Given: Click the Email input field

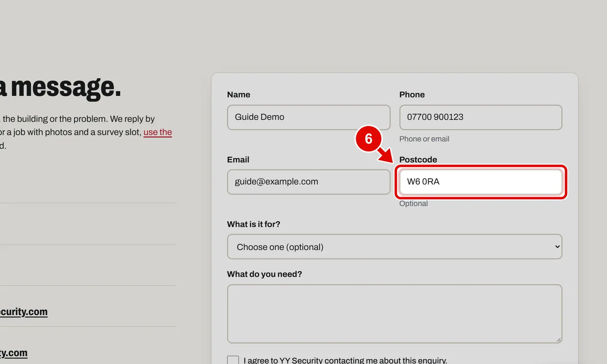Looking at the screenshot, I should click(x=309, y=182).
